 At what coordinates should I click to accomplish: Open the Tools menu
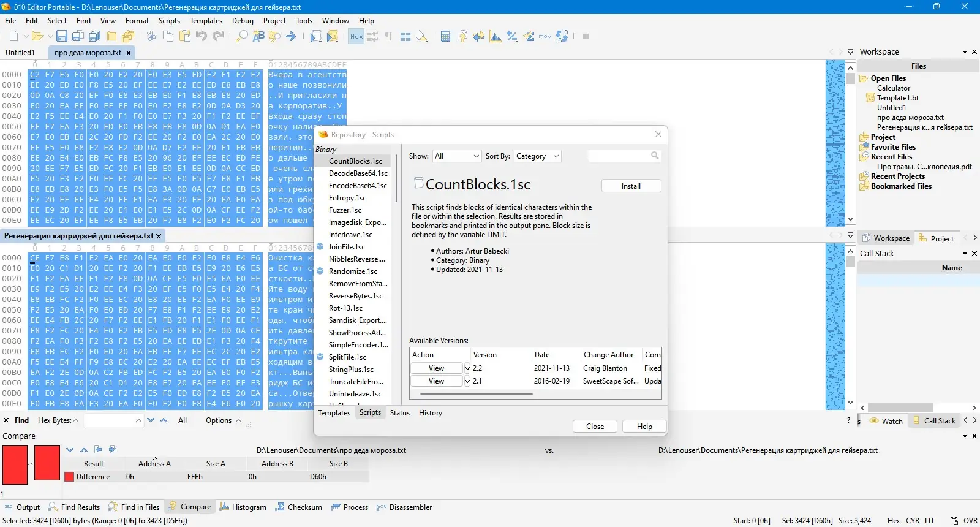pyautogui.click(x=304, y=21)
